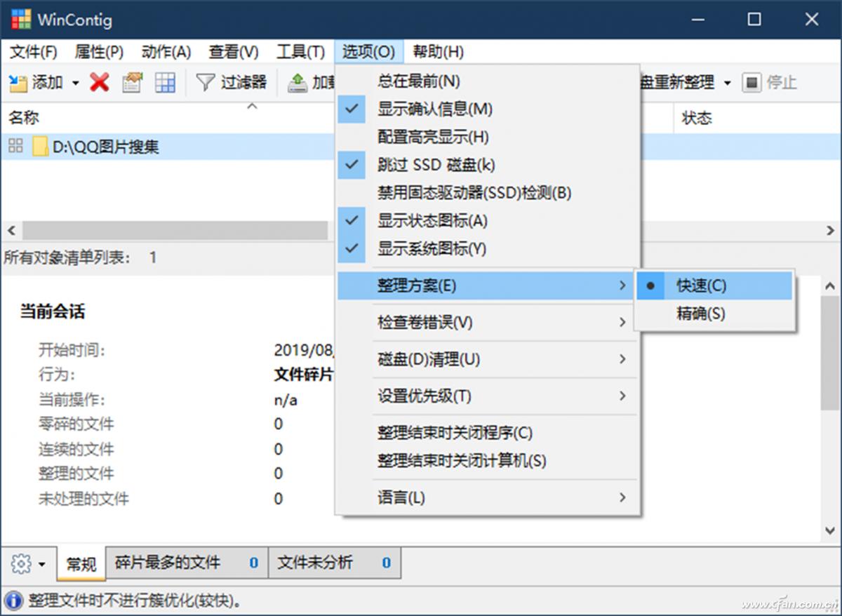Open 查看(V) menu
842x616 pixels.
234,52
